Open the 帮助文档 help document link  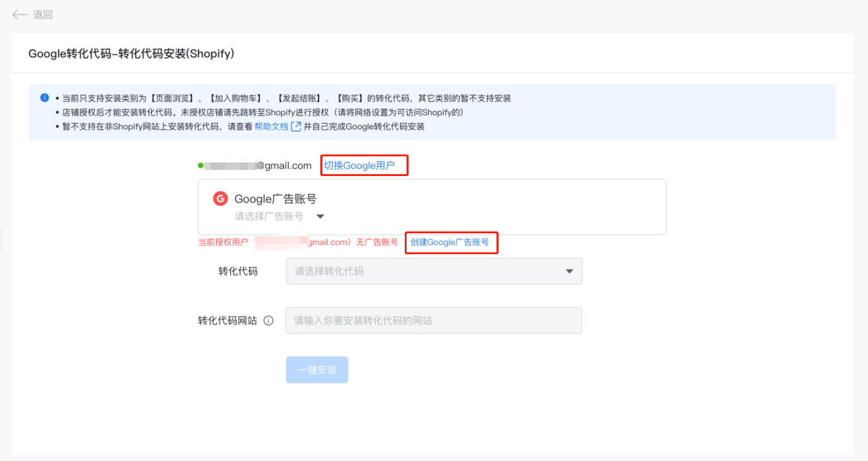tap(271, 126)
